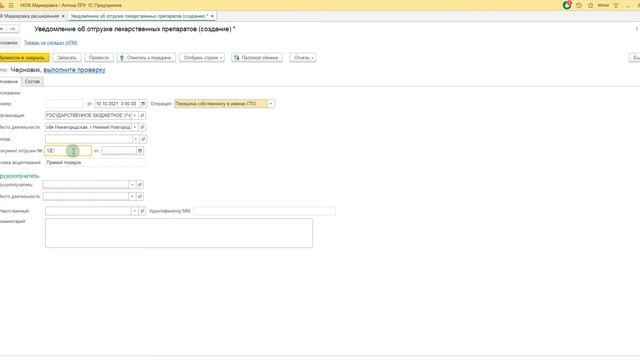Expand the Ответственный dropdown arrow
This screenshot has width=640, height=360.
pos(134,211)
